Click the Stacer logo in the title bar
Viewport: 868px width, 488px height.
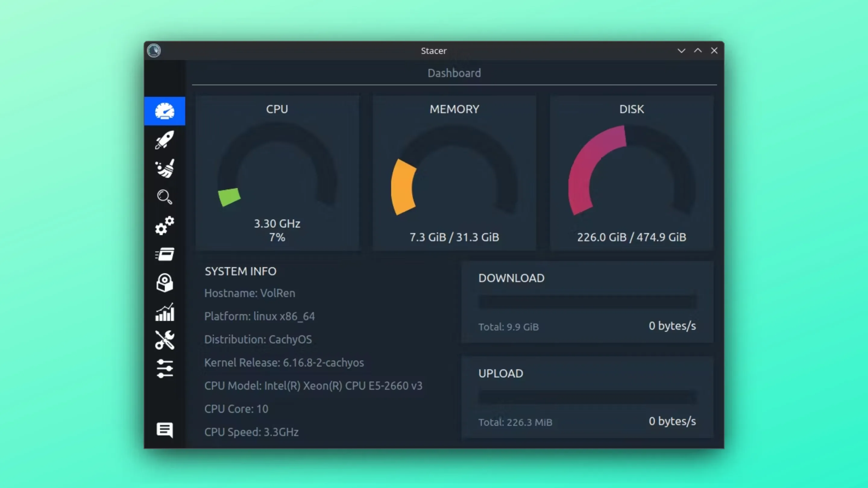pos(154,50)
